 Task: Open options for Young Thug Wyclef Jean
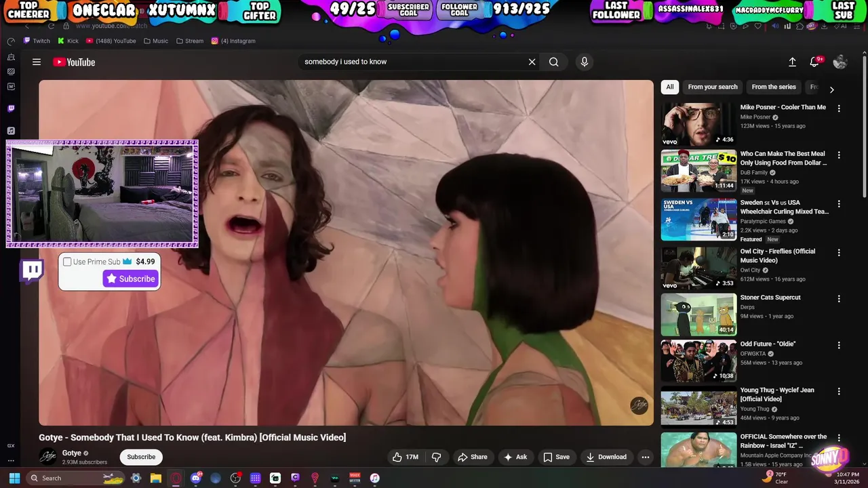839,392
